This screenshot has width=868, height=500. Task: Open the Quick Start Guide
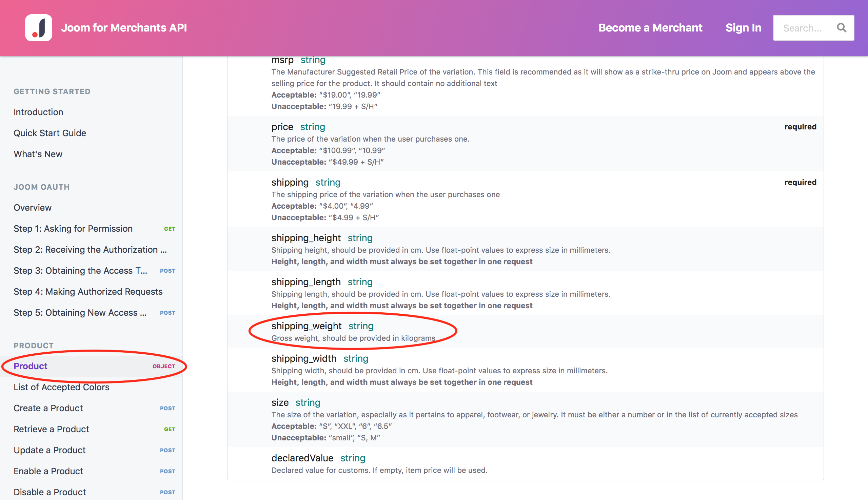(x=50, y=133)
